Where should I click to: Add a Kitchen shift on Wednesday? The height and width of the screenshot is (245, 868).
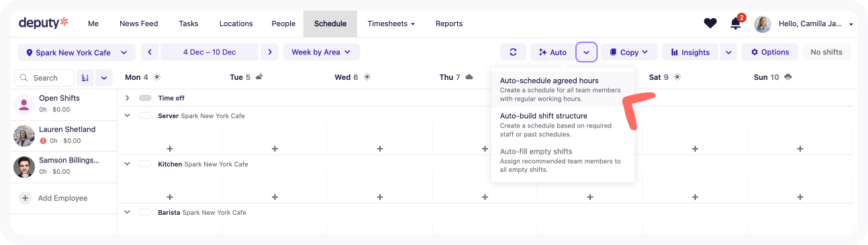tap(380, 197)
